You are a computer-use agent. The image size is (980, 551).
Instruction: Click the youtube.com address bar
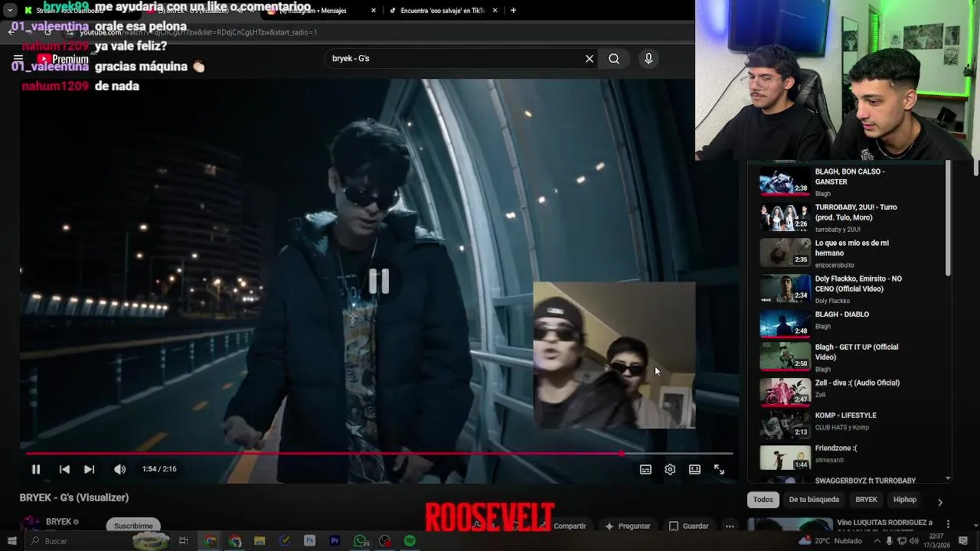tap(198, 32)
